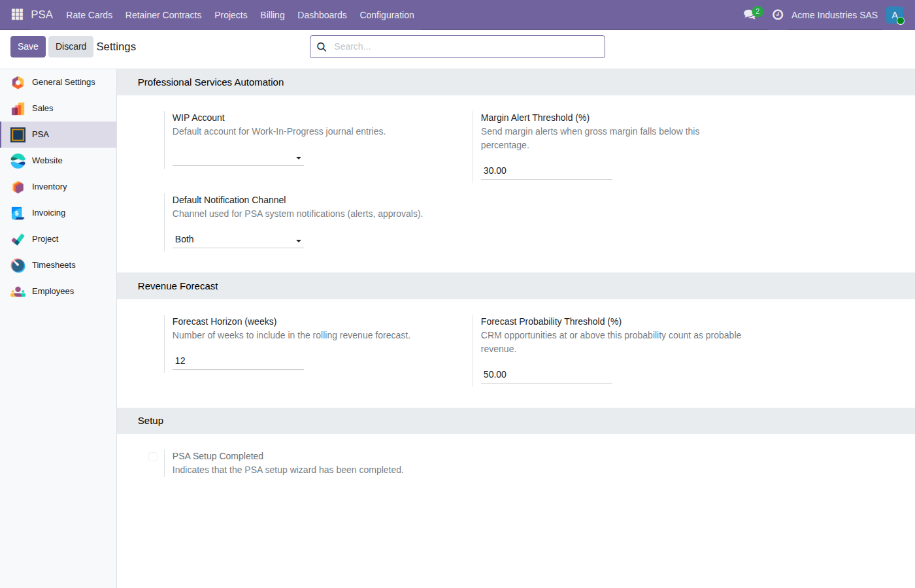
Task: Click the 'Settings' breadcrumb title
Action: tap(116, 46)
